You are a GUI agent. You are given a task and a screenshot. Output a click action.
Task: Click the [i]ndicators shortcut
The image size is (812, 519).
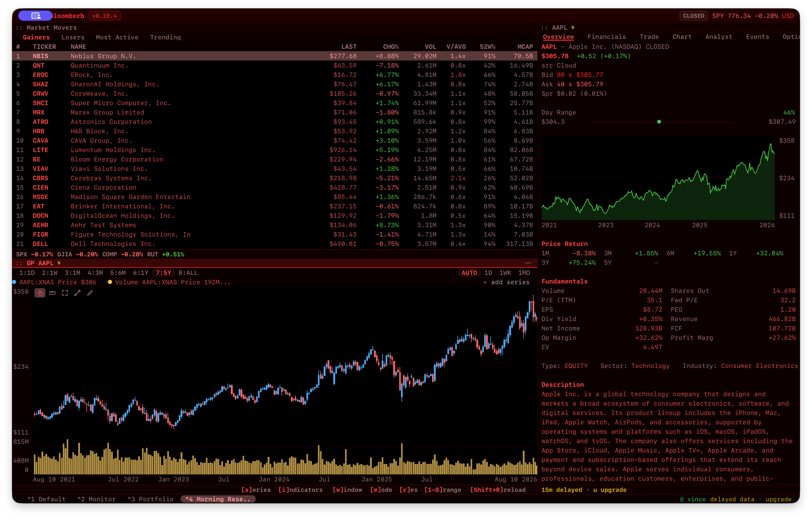300,490
